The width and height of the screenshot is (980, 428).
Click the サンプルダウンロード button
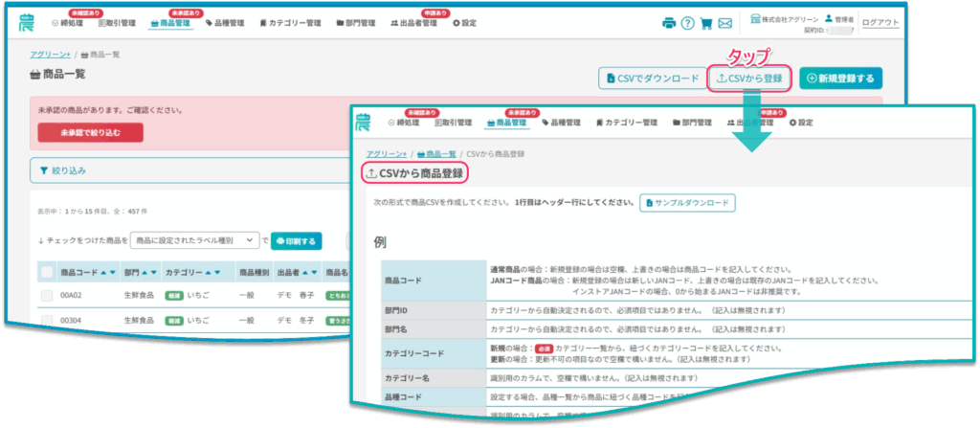pos(688,203)
